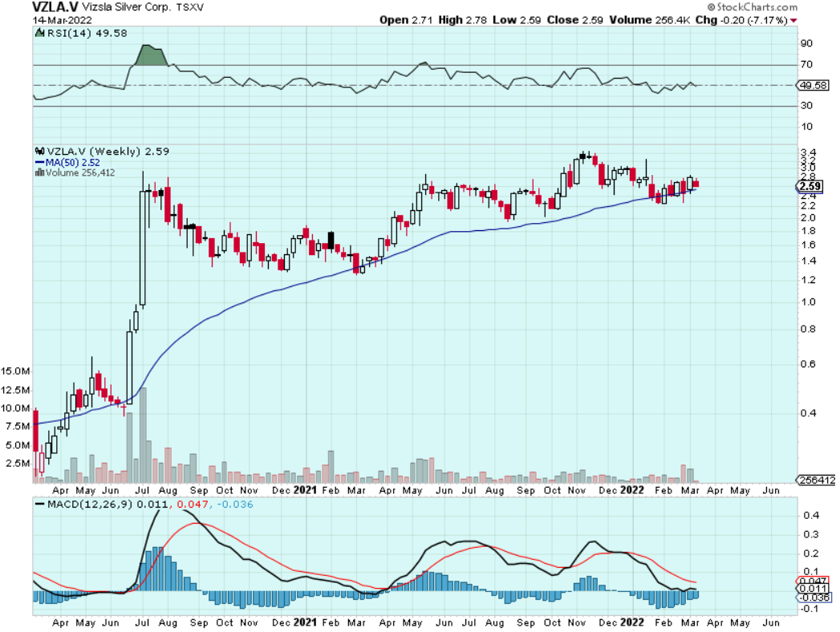Click the red 0.047 MACD signal value
840x632 pixels.
pyautogui.click(x=192, y=504)
